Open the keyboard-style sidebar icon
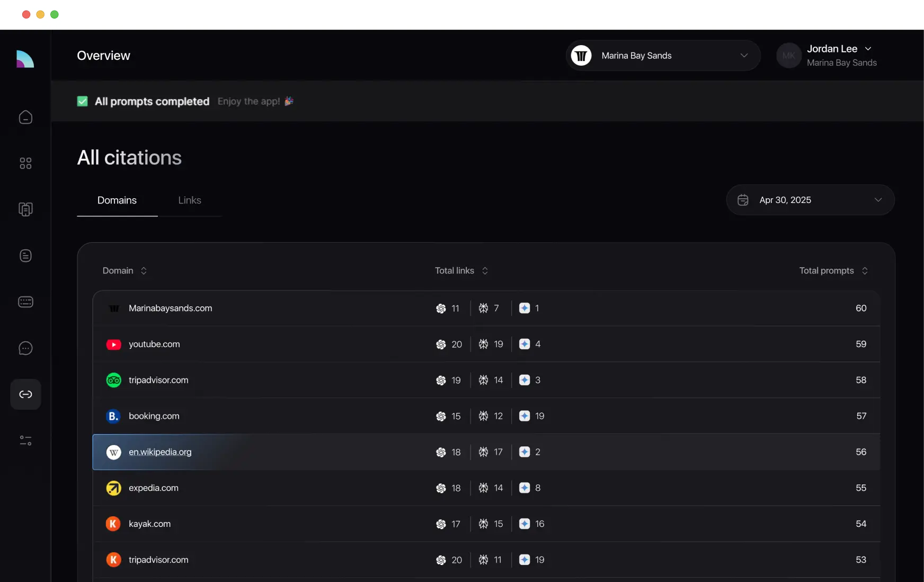 tap(25, 302)
